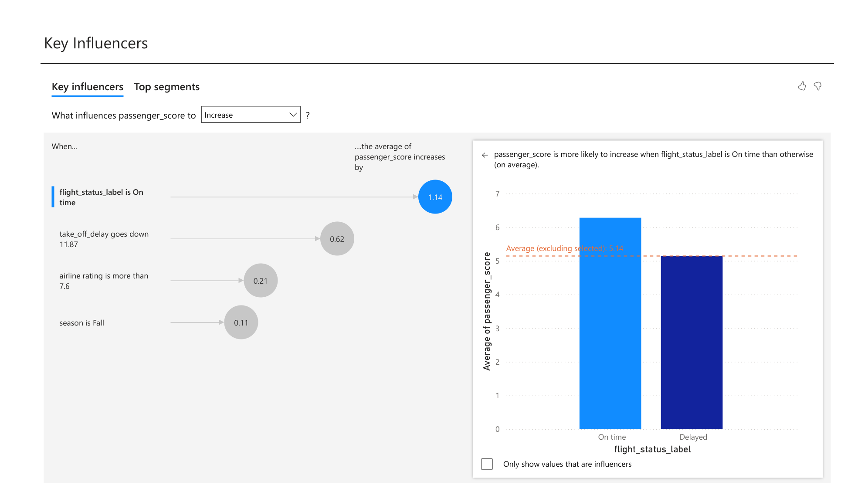Switch to the Top segments tab
Image resolution: width=868 pixels, height=502 pixels.
[x=167, y=87]
